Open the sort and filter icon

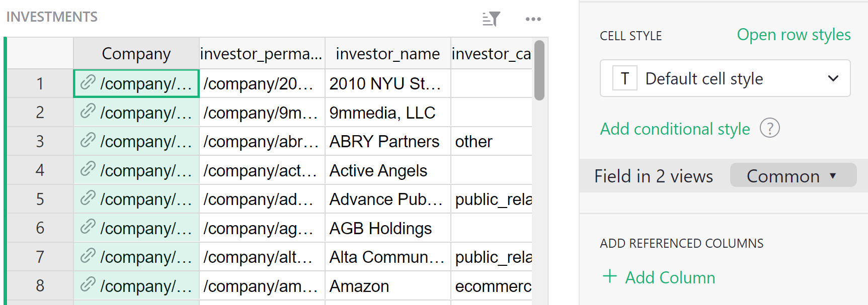tap(491, 19)
